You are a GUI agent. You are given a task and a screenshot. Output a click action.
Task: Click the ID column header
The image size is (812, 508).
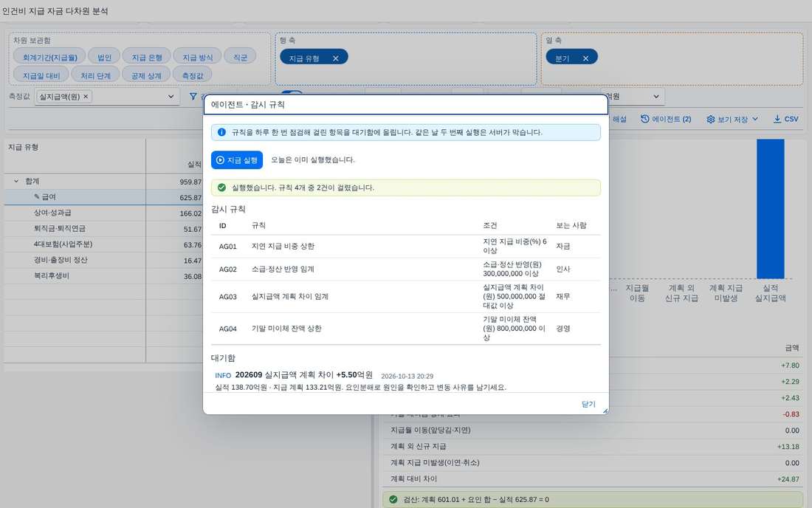[x=223, y=226]
